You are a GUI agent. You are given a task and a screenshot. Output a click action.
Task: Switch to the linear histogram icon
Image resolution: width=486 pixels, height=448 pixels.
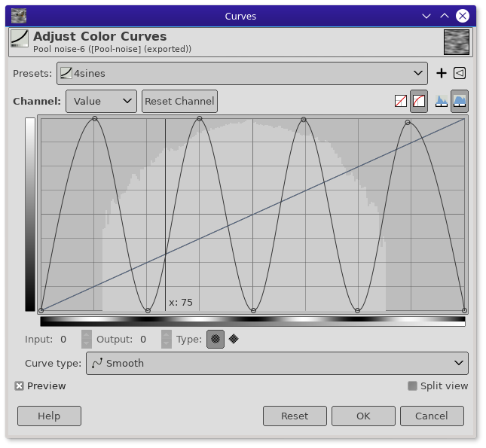pos(442,101)
